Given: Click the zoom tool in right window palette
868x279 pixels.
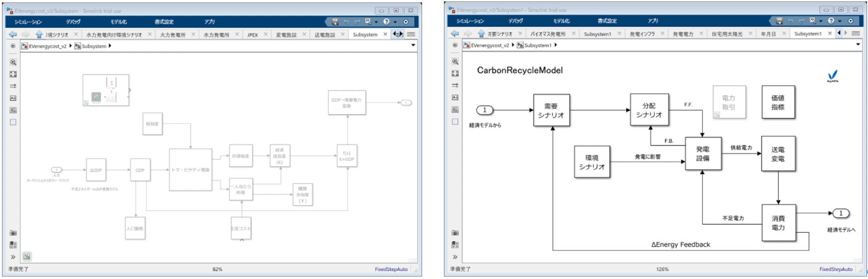Looking at the screenshot, I should tap(455, 62).
